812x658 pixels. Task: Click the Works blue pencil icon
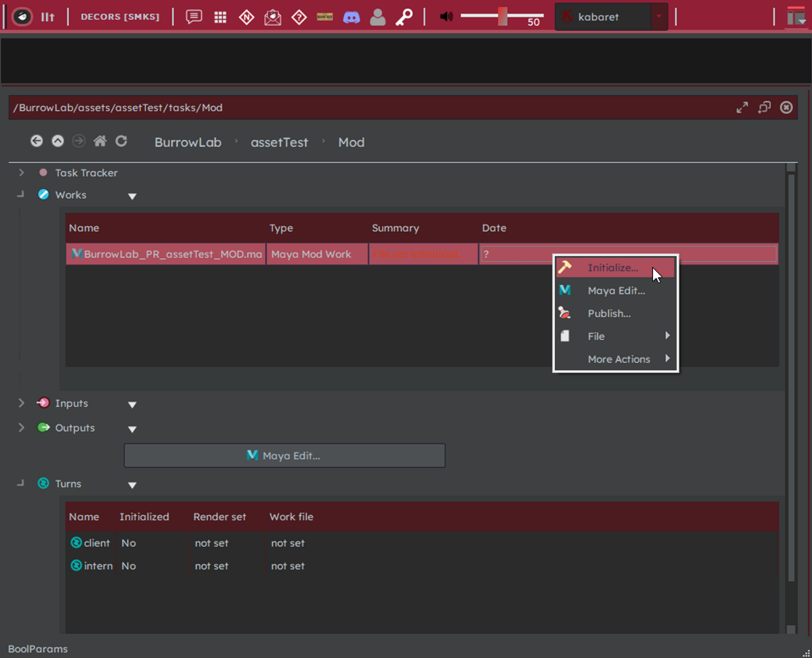tap(43, 194)
